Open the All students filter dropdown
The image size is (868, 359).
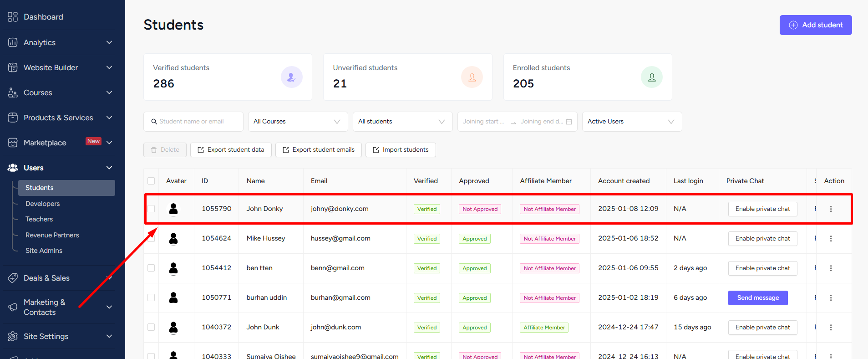(x=402, y=122)
